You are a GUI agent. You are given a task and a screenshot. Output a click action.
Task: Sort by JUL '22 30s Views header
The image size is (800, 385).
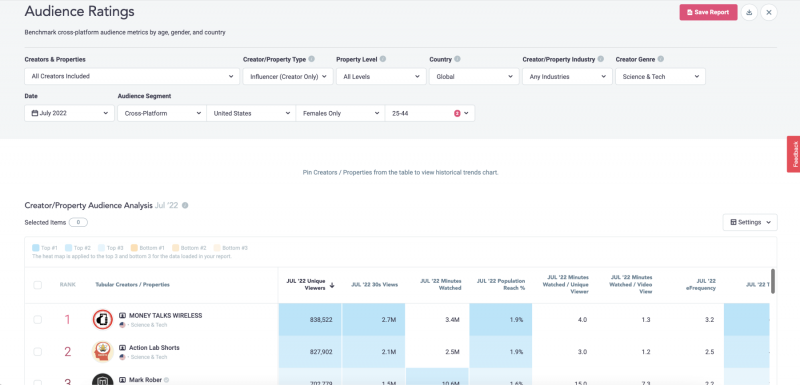pyautogui.click(x=374, y=285)
